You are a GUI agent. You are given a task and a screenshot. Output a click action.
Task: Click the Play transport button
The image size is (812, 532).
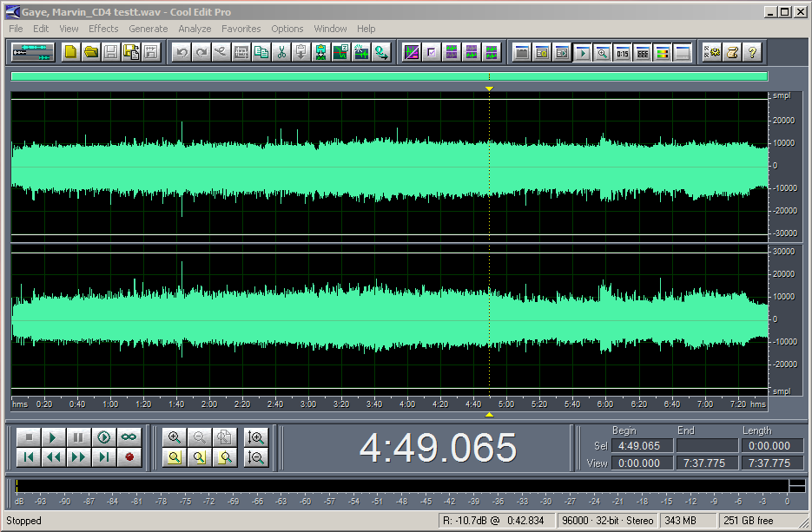[x=53, y=437]
